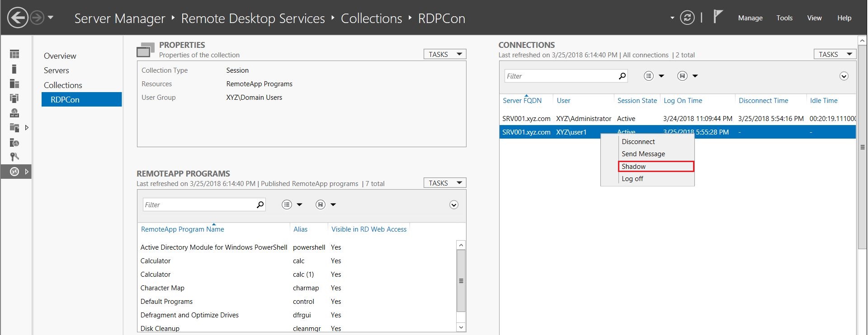The image size is (868, 335).
Task: Select Character Map RemoteApp row
Action: 297,288
